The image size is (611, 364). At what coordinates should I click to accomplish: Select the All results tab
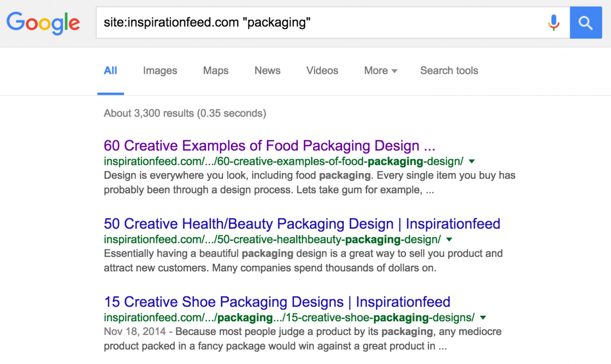[110, 71]
